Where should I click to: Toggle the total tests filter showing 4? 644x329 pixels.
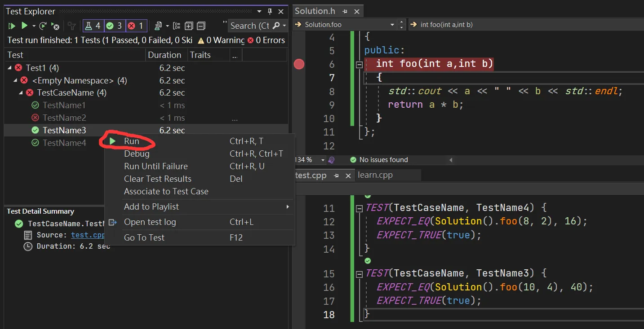click(x=93, y=26)
